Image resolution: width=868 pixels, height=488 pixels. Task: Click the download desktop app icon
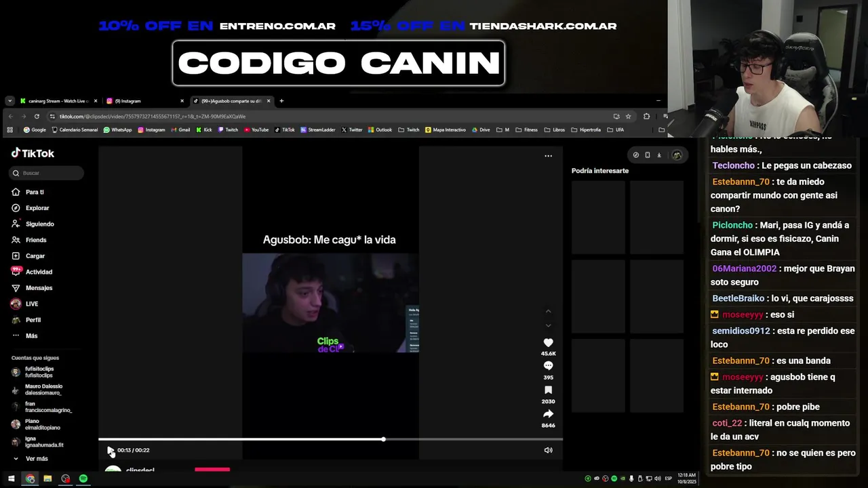pyautogui.click(x=658, y=155)
